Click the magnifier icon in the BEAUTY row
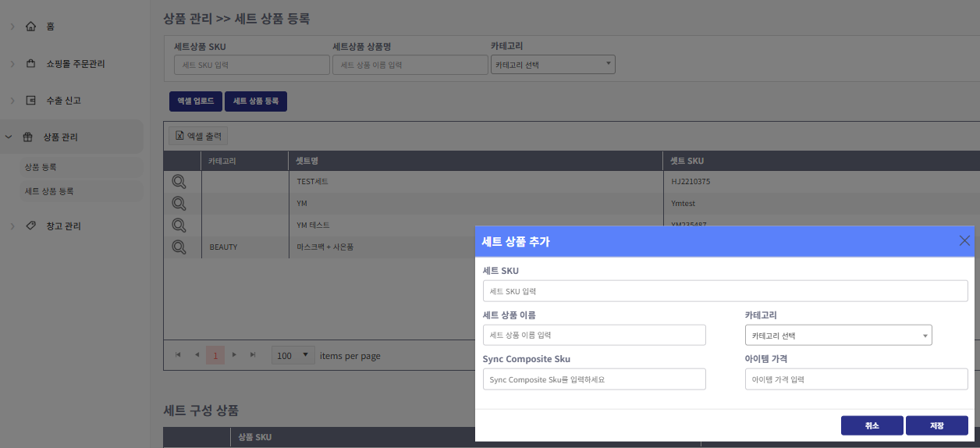This screenshot has width=980, height=448. [x=179, y=247]
